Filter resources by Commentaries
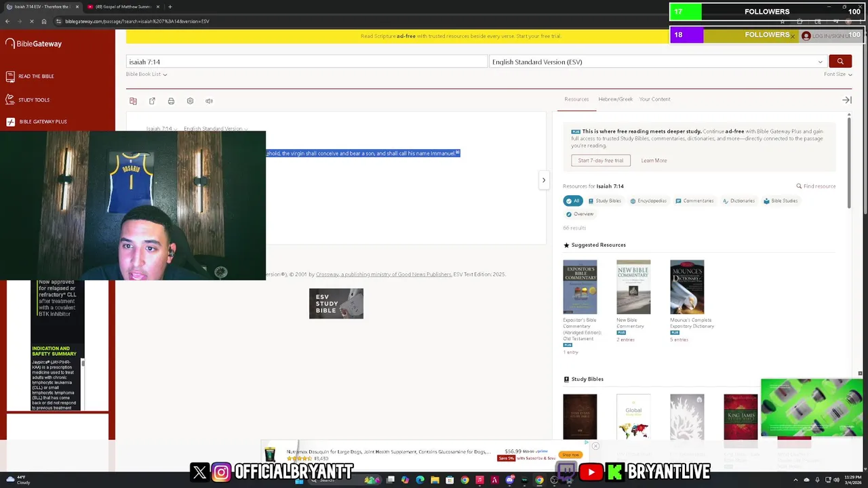The height and width of the screenshot is (488, 868). [694, 201]
